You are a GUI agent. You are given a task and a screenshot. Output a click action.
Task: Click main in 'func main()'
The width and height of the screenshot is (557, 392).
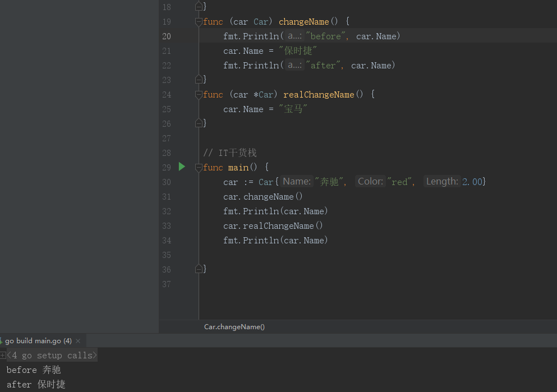coord(238,167)
